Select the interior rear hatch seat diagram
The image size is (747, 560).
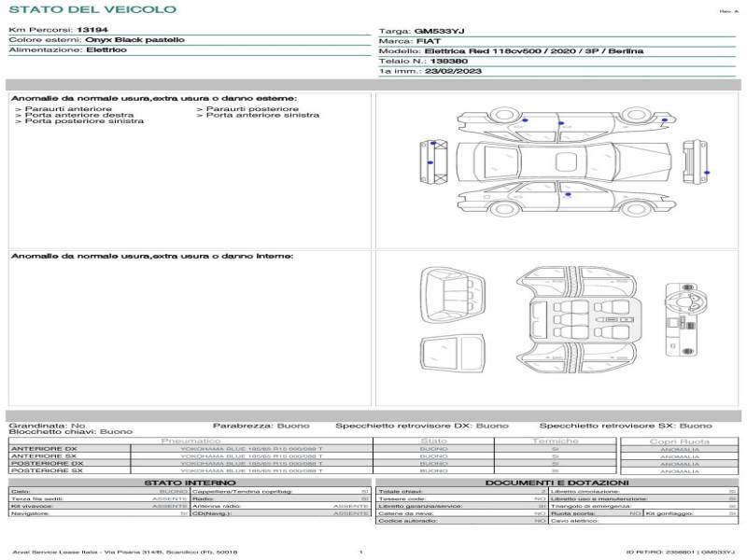click(x=453, y=296)
